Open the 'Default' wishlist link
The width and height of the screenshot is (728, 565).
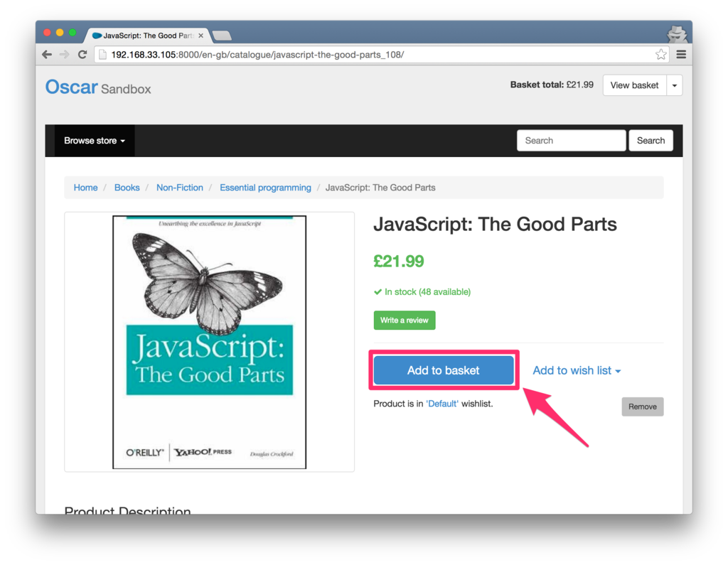[x=442, y=404]
